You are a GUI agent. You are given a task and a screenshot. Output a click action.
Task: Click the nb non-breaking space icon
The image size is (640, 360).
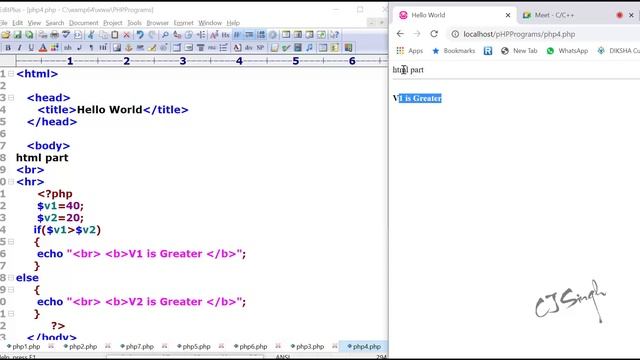click(67, 48)
